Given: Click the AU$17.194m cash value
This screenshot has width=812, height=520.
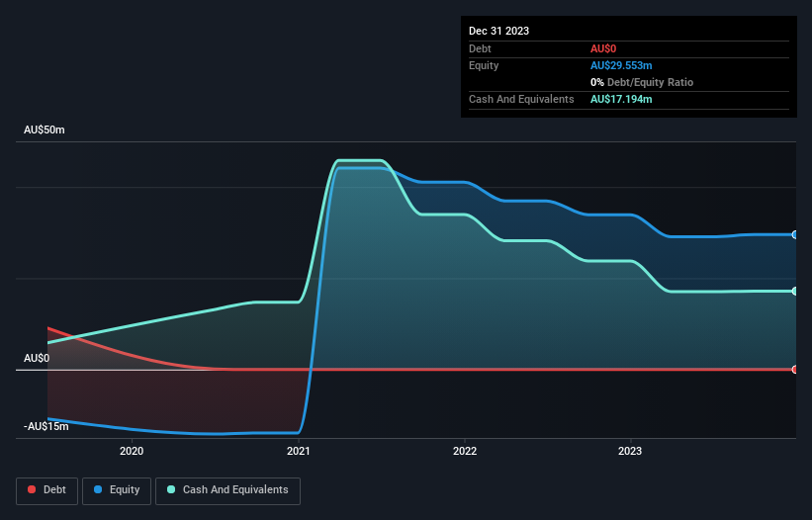Looking at the screenshot, I should pyautogui.click(x=621, y=99).
